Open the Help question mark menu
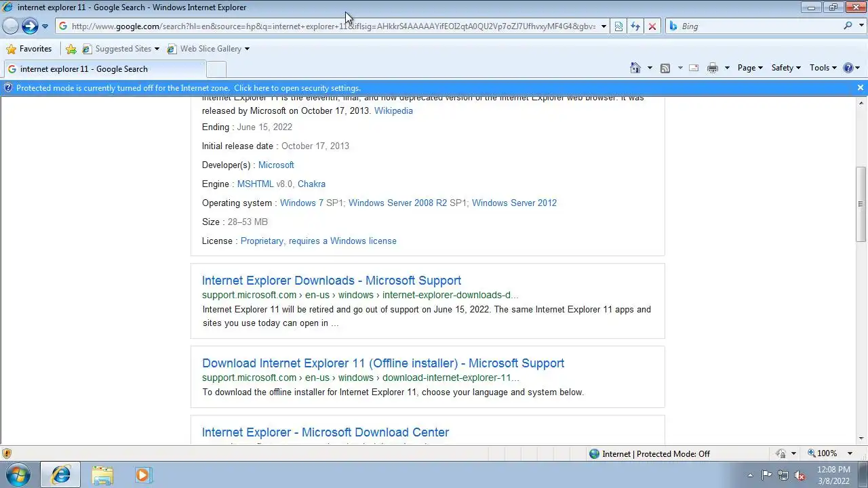The height and width of the screenshot is (488, 868). [x=851, y=68]
